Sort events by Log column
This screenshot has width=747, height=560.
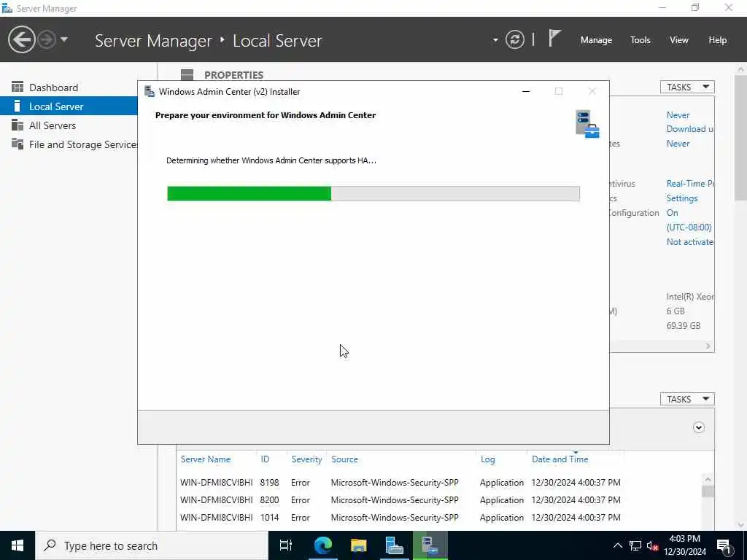click(487, 459)
